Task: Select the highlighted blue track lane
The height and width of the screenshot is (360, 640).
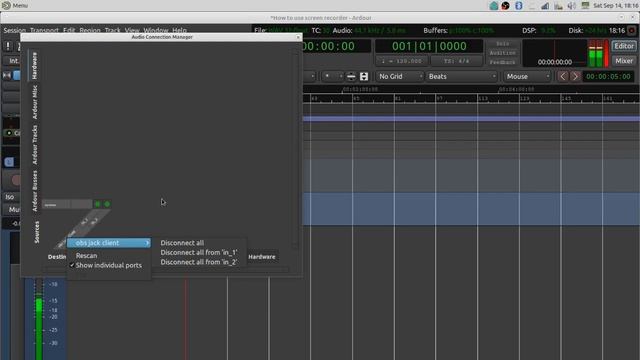Action: coord(471,209)
